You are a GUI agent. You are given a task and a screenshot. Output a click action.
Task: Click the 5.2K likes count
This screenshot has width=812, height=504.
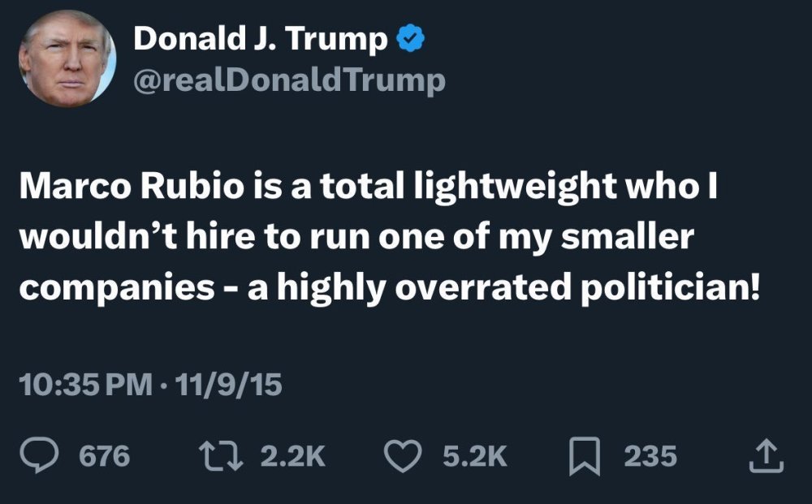[475, 456]
